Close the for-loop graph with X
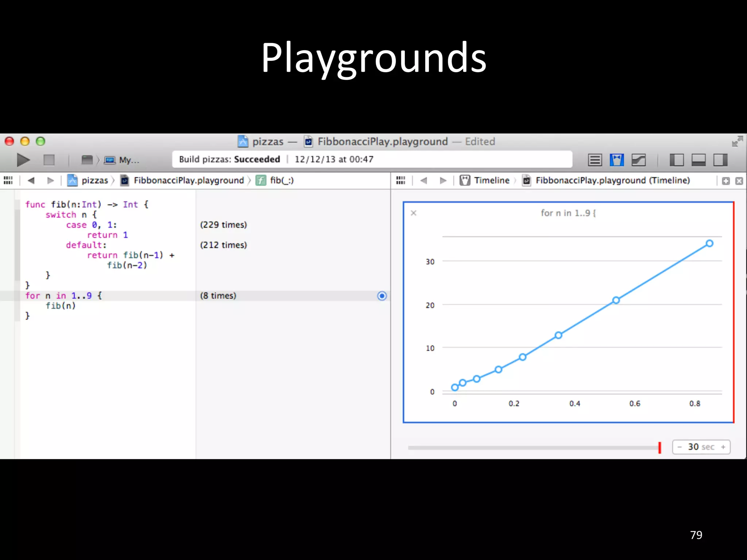This screenshot has height=560, width=747. click(413, 213)
